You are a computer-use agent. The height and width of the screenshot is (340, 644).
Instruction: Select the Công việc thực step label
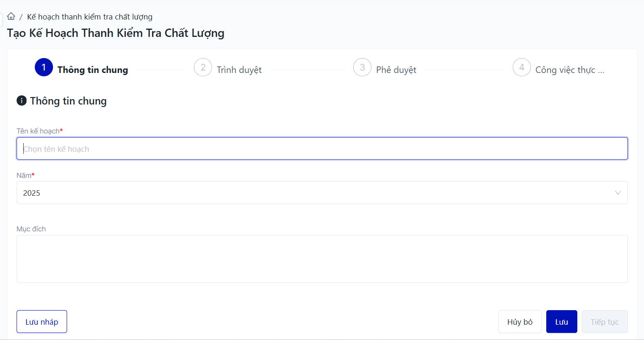569,70
